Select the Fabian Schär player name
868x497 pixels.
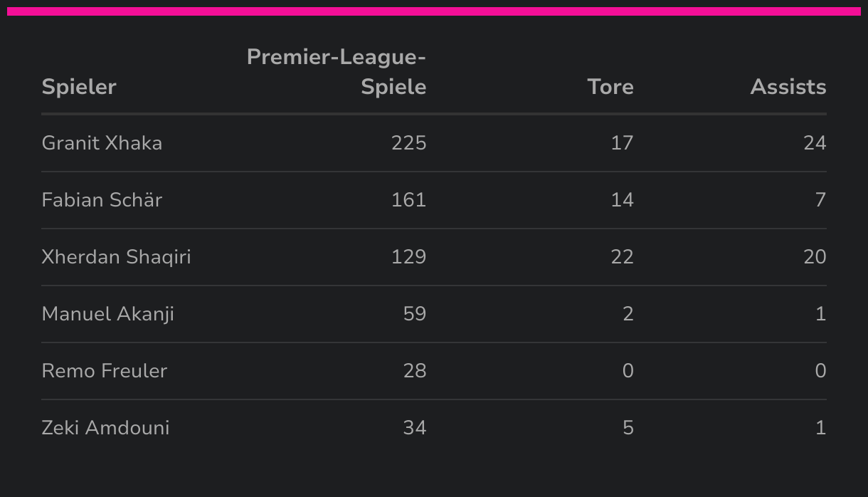click(102, 200)
